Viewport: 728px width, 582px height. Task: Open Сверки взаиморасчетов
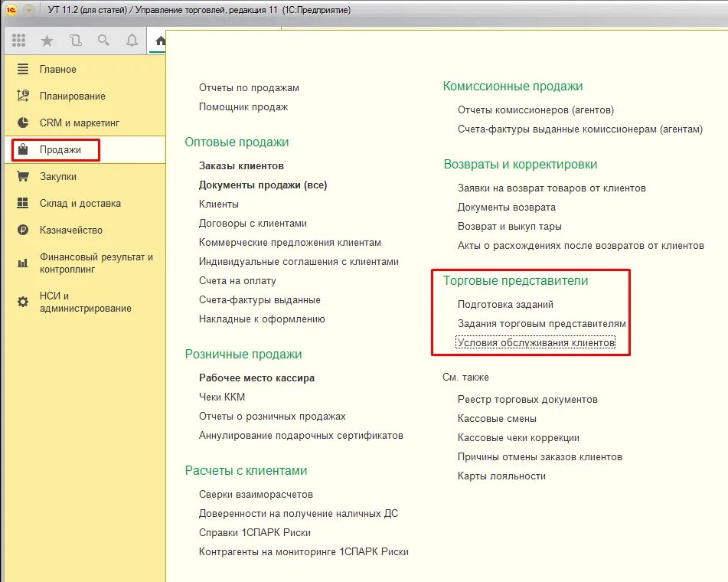[256, 494]
